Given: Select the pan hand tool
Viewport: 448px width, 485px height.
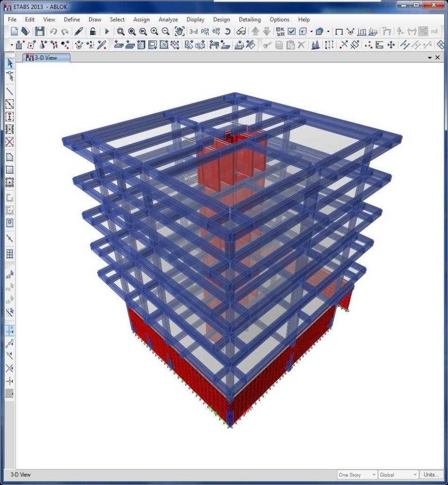Looking at the screenshot, I should (x=179, y=31).
